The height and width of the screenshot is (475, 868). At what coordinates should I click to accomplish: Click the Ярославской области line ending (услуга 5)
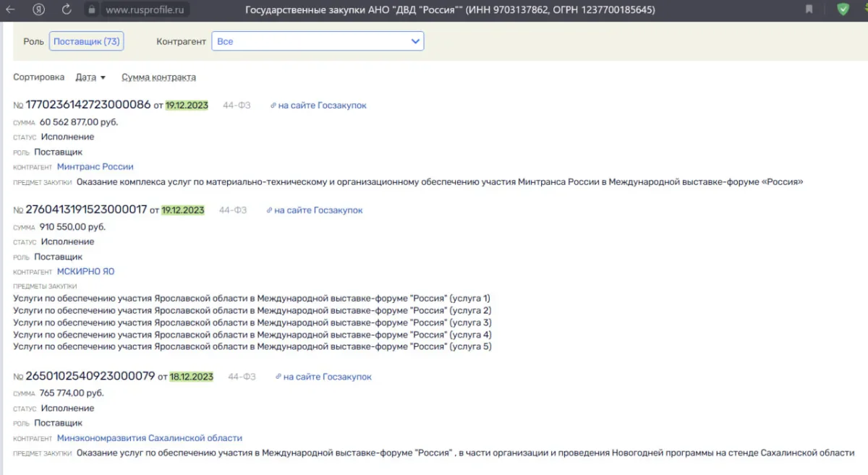[252, 347]
